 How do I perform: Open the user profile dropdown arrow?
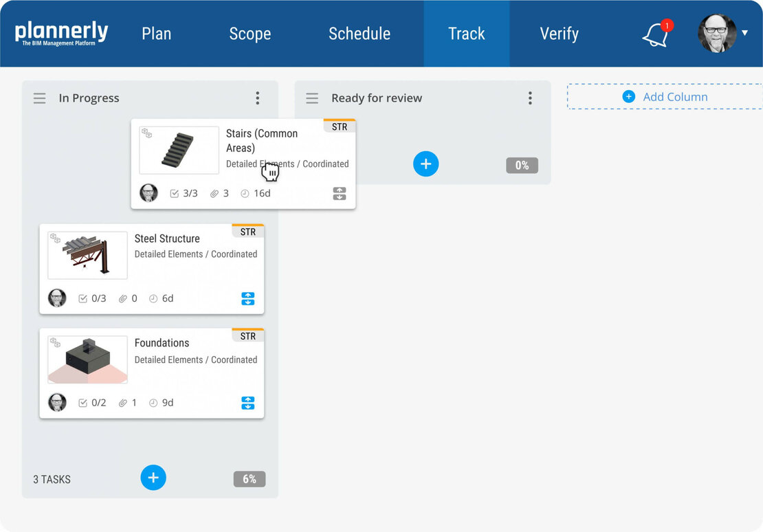tap(744, 33)
